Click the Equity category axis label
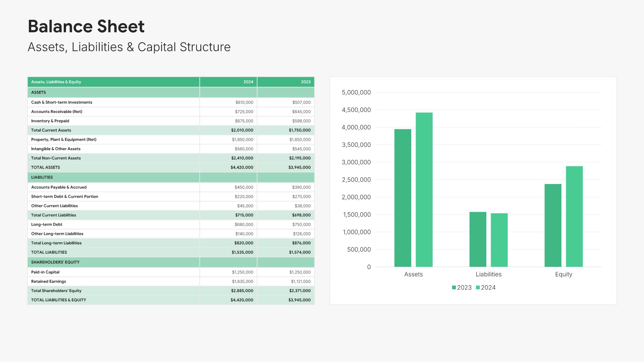644x362 pixels. (563, 274)
